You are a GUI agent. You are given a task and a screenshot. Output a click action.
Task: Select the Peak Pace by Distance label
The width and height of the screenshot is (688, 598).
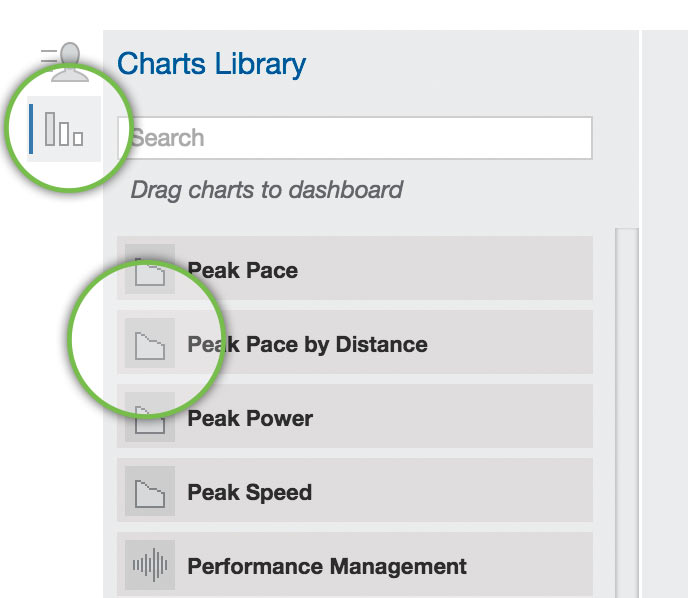pyautogui.click(x=308, y=344)
